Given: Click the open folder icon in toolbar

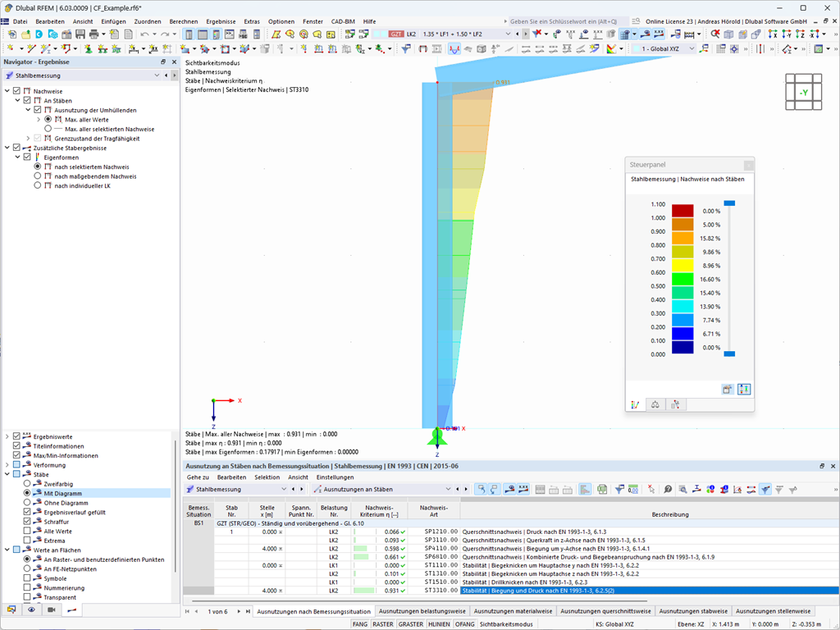Looking at the screenshot, I should [25, 34].
